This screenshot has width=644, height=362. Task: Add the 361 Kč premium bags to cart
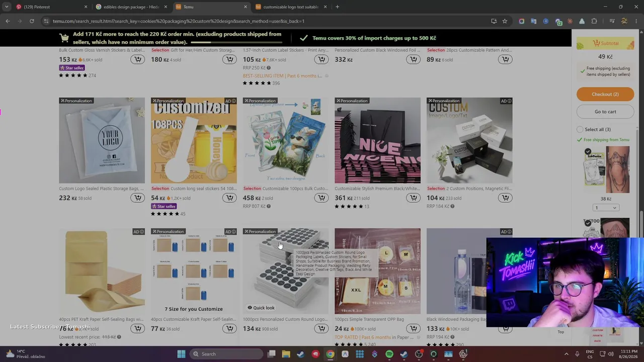(414, 198)
